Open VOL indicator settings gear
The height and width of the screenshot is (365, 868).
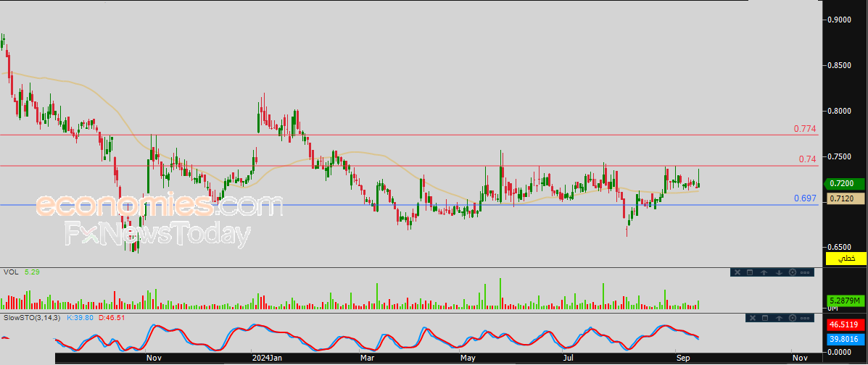(x=792, y=272)
